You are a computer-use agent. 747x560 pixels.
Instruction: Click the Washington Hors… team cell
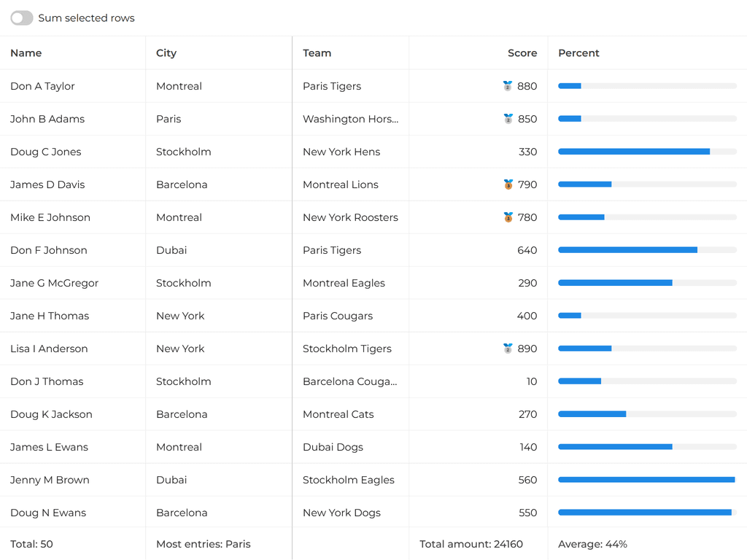[351, 119]
